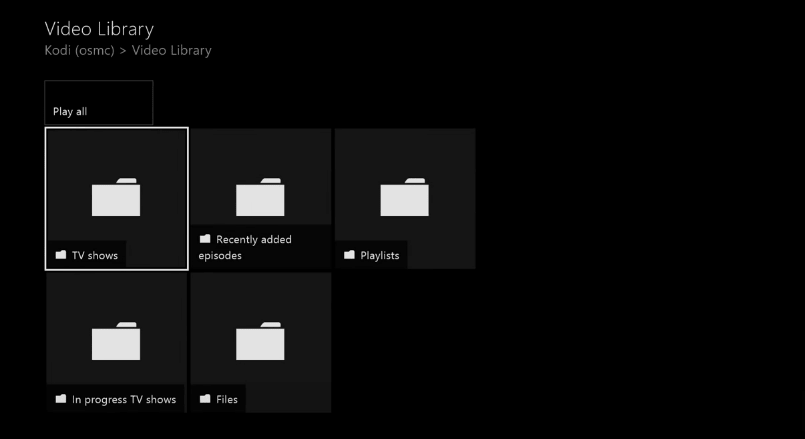Click the Kodi (osmc) breadcrumb text
The height and width of the screenshot is (439, 805).
click(x=79, y=50)
